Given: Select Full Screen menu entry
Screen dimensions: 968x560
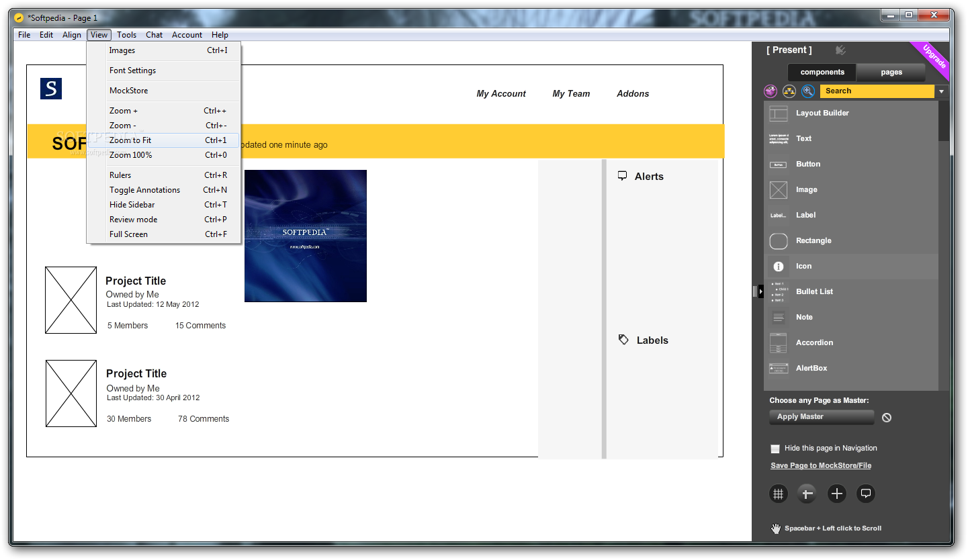Looking at the screenshot, I should [x=164, y=234].
